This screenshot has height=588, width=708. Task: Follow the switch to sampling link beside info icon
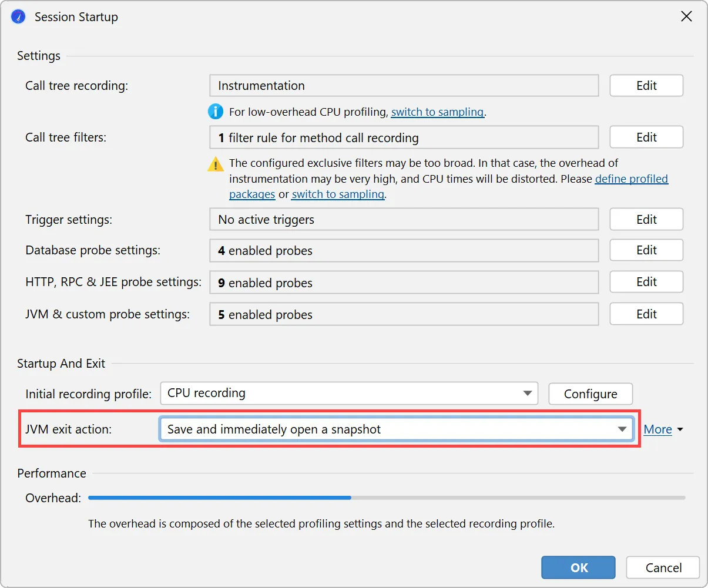[x=438, y=112]
